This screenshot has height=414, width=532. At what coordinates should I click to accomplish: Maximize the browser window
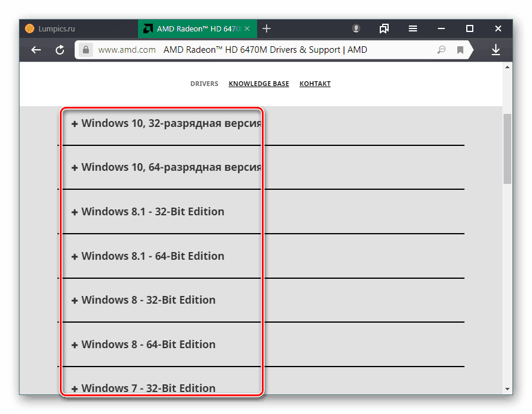click(470, 28)
